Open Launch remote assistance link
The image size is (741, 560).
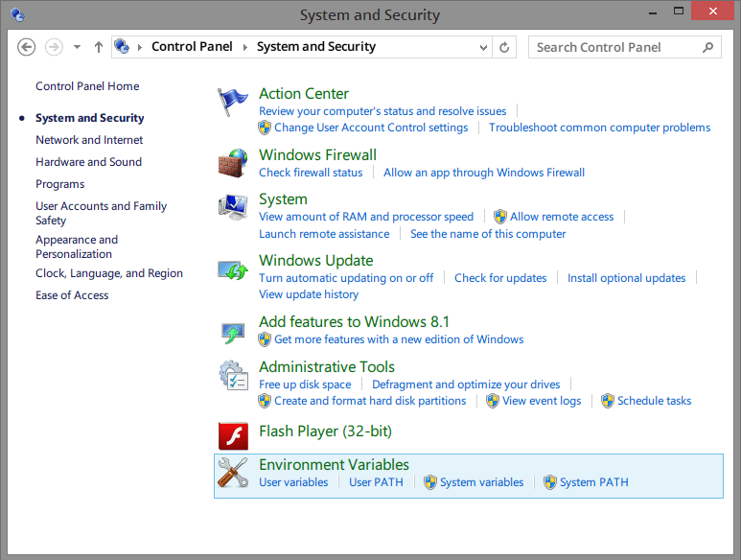tap(324, 234)
